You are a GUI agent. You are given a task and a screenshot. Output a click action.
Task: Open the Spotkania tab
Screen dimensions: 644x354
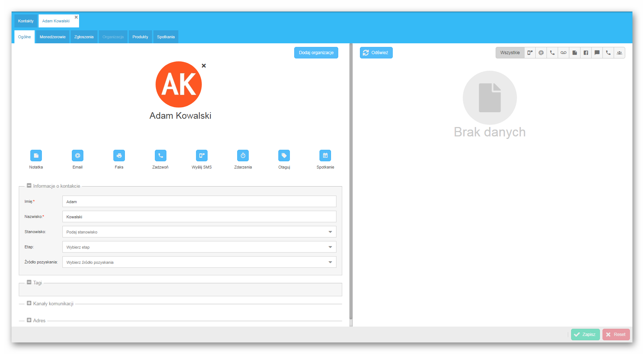click(x=166, y=37)
